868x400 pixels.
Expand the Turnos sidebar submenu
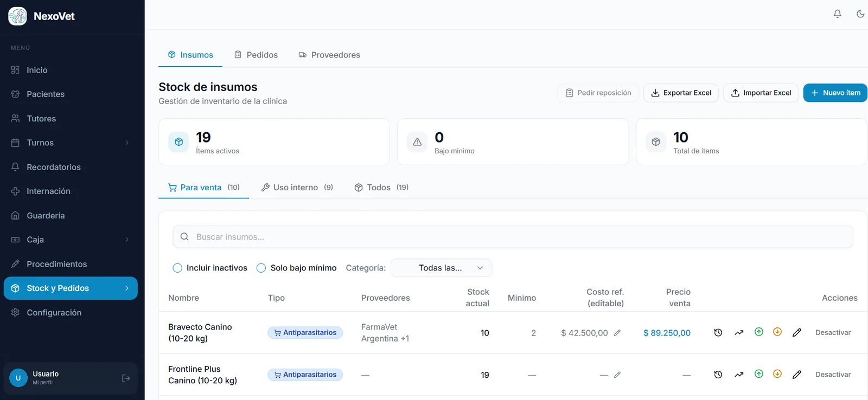tap(127, 143)
